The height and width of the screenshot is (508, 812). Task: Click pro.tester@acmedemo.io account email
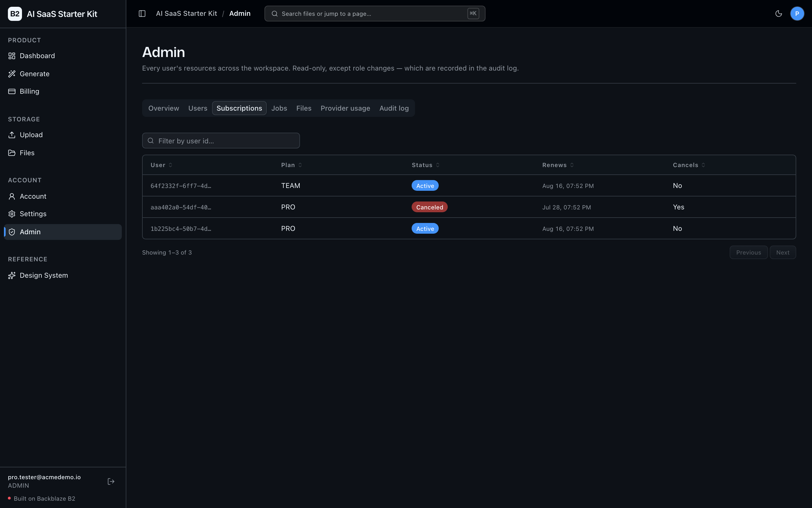[x=44, y=477]
